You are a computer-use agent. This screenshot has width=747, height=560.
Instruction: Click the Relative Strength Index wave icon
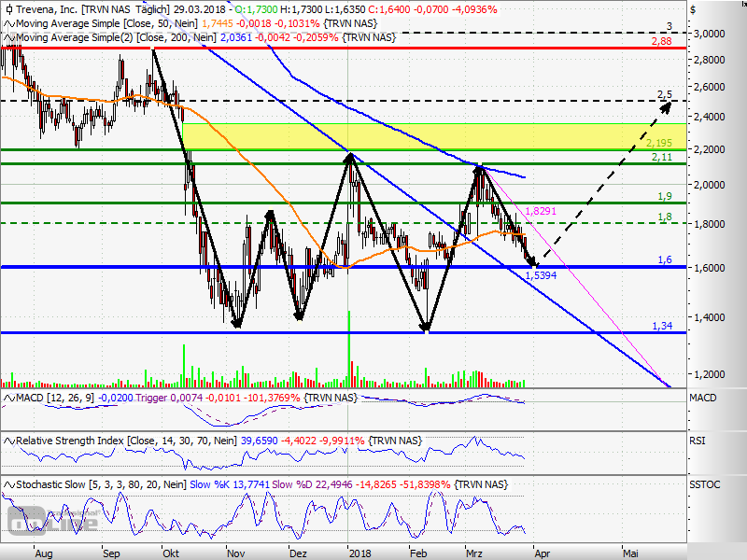point(9,440)
